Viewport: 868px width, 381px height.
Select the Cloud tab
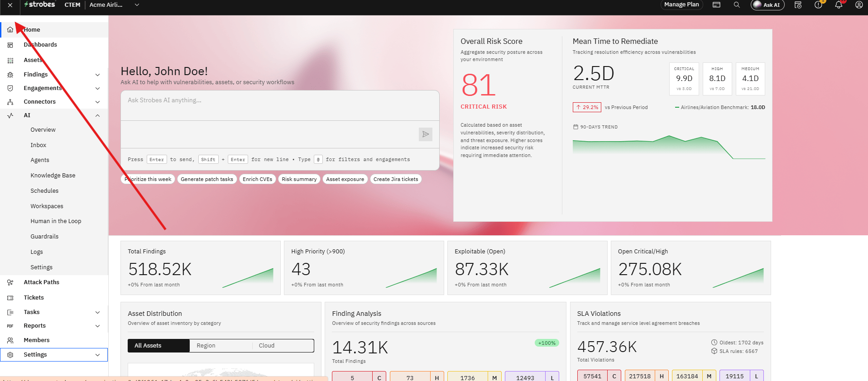(x=283, y=346)
